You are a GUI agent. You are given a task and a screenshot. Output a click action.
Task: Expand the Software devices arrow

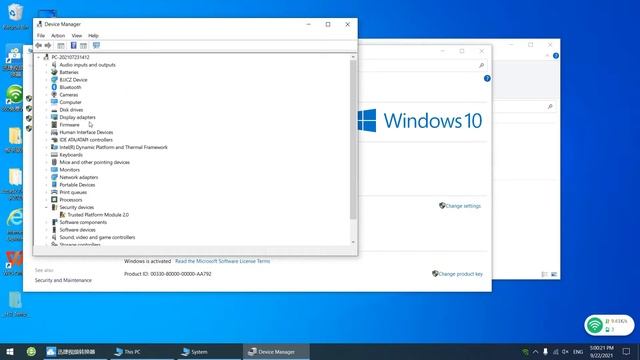coord(46,230)
